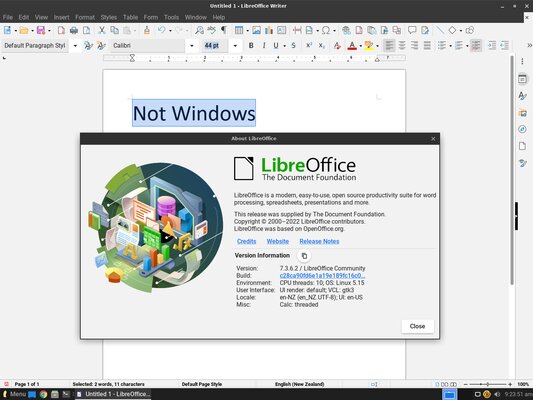The height and width of the screenshot is (400, 533).
Task: Click the Clone Formatting brush icon
Action: [147, 30]
